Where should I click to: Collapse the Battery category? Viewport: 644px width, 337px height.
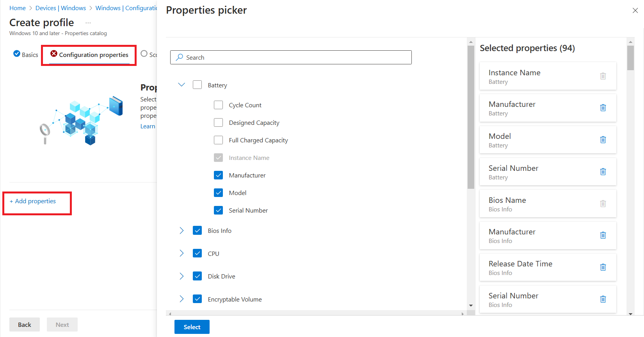(181, 85)
